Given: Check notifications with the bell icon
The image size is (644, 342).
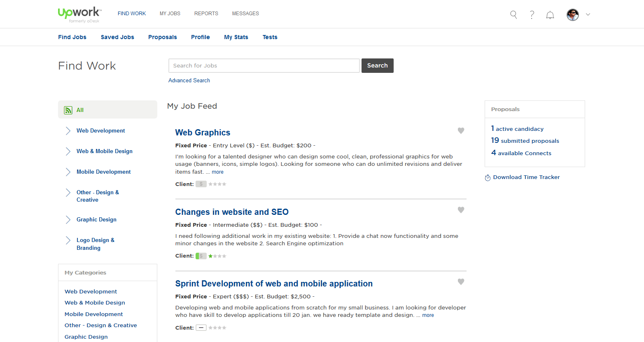Looking at the screenshot, I should (x=550, y=14).
